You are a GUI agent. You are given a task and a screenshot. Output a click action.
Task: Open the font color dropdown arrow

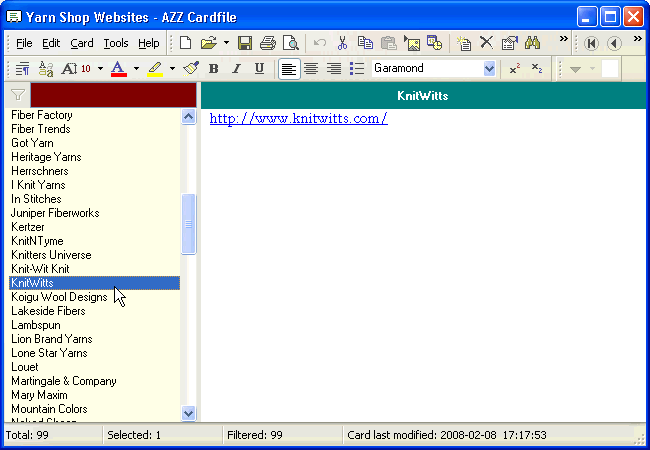point(136,68)
